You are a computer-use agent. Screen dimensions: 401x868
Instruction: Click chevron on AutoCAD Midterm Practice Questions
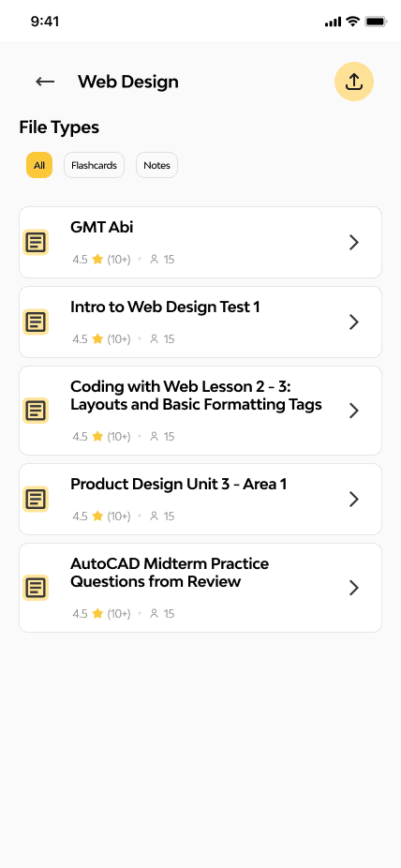coord(354,588)
